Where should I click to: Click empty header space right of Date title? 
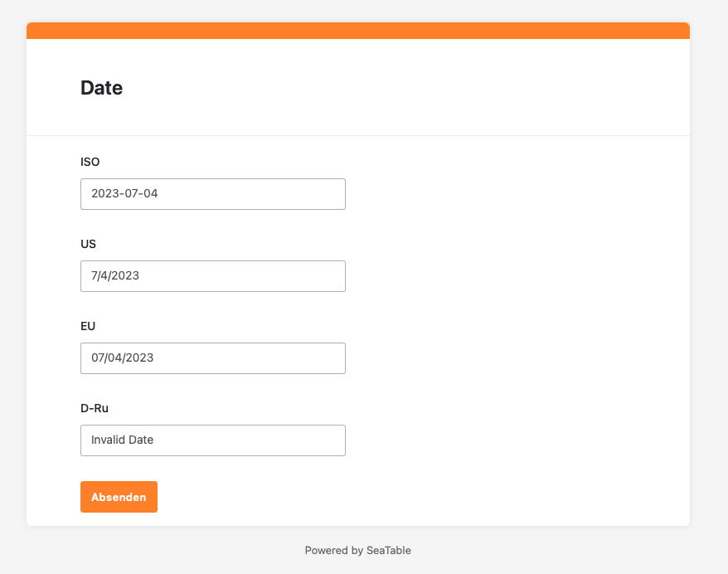(415, 88)
